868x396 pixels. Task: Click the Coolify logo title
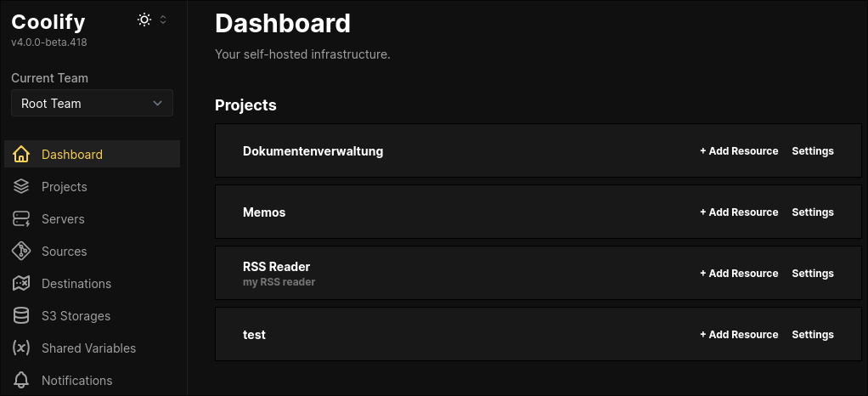[x=48, y=21]
